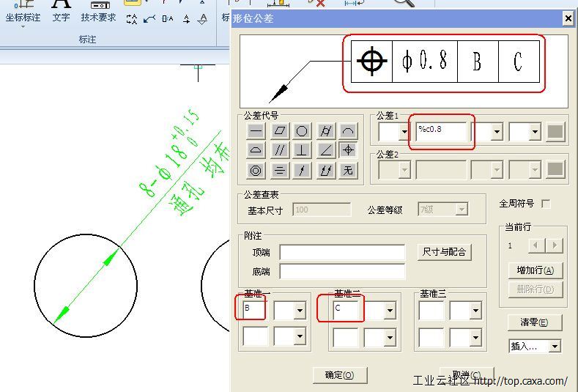Click the second-row input in 基准三
Screen dimensions: 578x392
[x=431, y=338]
